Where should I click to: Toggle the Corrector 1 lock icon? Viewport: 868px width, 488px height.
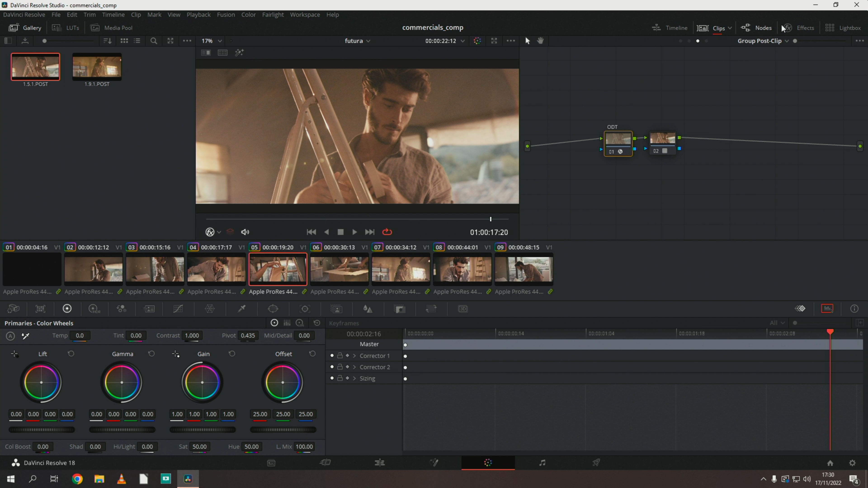pyautogui.click(x=340, y=356)
